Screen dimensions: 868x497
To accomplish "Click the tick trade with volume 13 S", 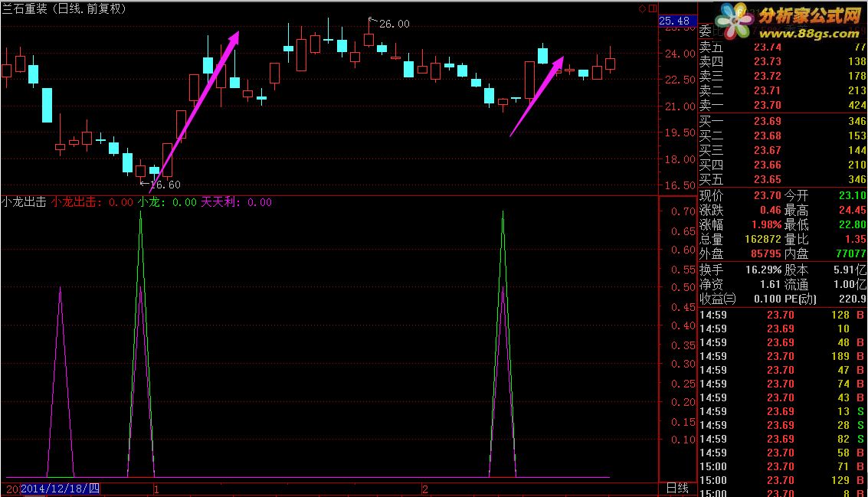I will click(782, 411).
